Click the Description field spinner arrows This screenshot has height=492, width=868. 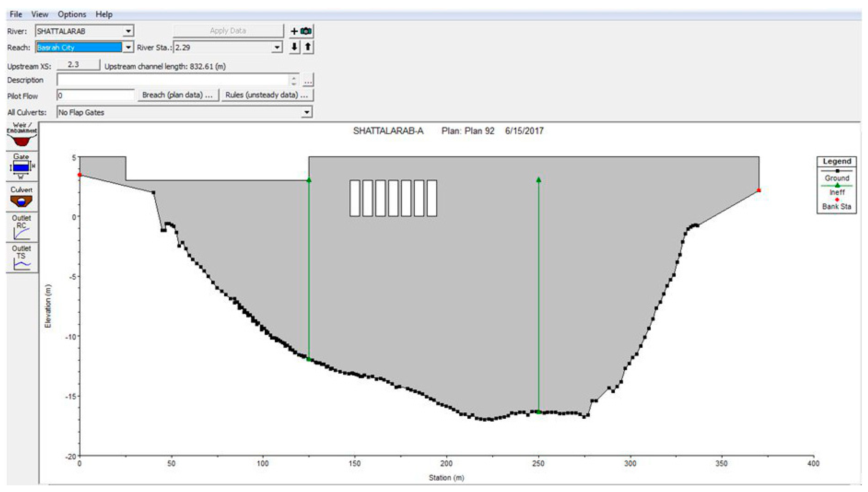[294, 80]
